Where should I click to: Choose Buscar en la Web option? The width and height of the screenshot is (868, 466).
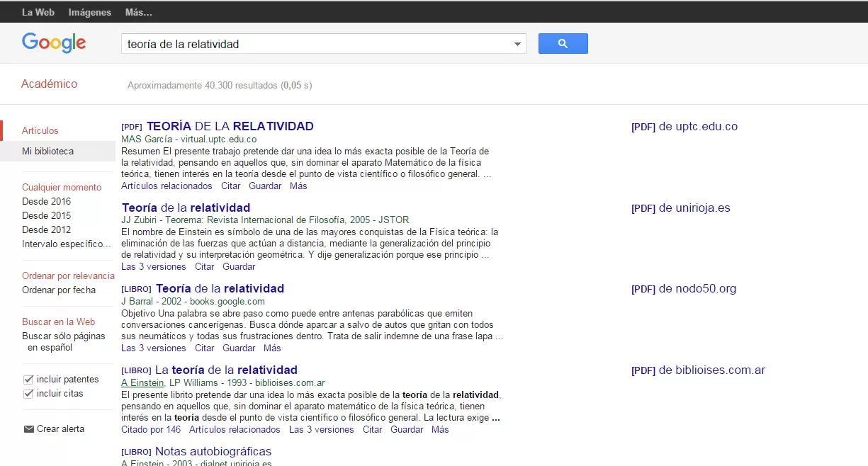[58, 322]
